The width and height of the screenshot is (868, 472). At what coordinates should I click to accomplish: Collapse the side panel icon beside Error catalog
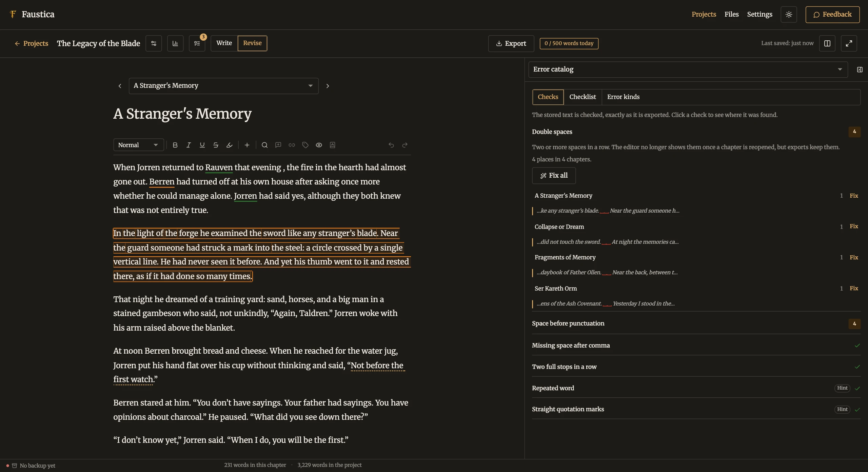860,70
